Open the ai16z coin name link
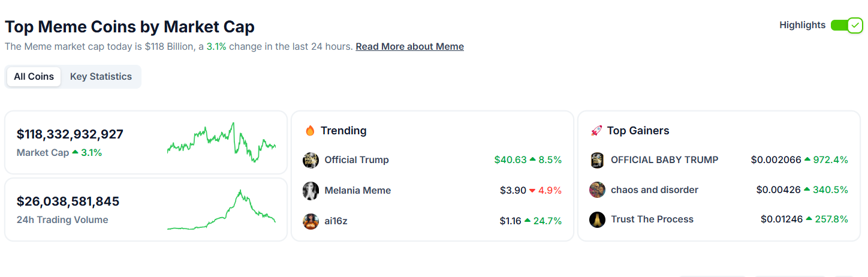 [x=336, y=221]
